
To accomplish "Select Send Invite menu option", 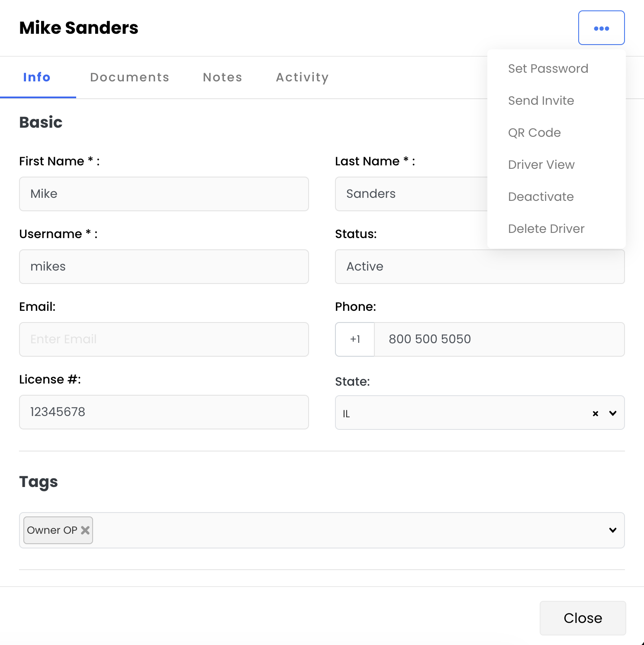I will 541,100.
